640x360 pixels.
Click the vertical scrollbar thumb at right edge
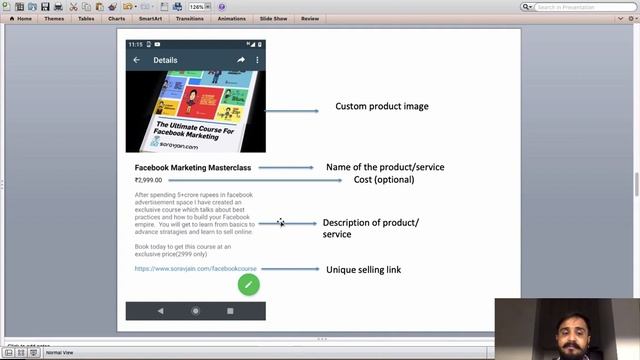coord(636,184)
